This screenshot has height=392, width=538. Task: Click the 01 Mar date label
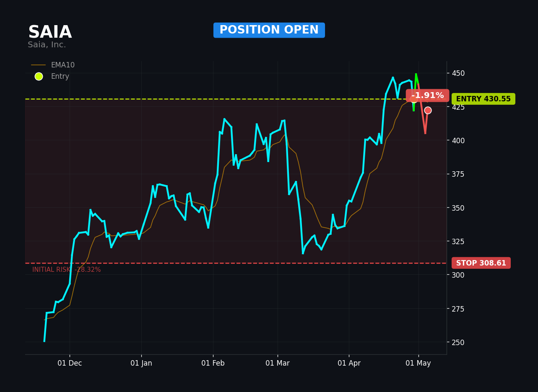(x=278, y=363)
